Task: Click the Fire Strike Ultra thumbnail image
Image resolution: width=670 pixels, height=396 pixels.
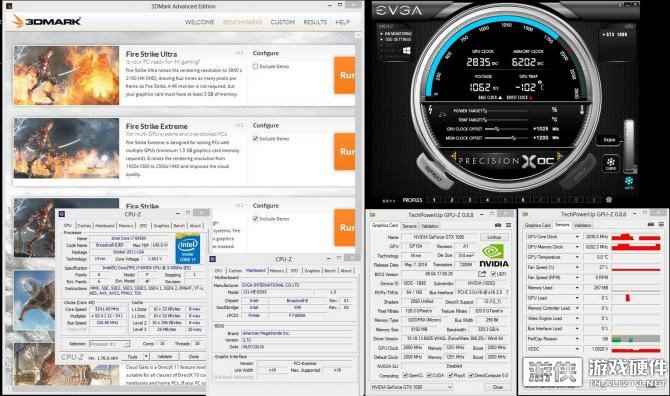Action: 66,75
